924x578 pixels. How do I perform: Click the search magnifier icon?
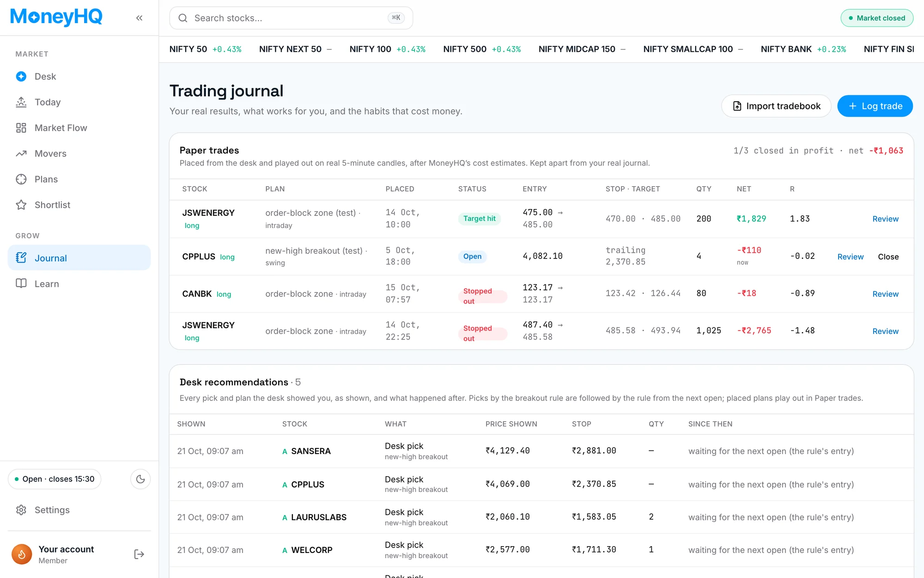[x=183, y=18]
